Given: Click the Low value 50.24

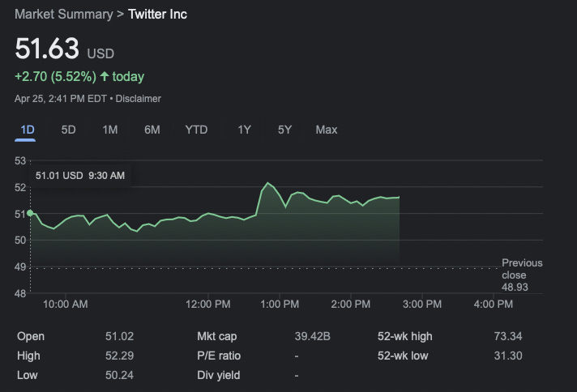Looking at the screenshot, I should [120, 376].
